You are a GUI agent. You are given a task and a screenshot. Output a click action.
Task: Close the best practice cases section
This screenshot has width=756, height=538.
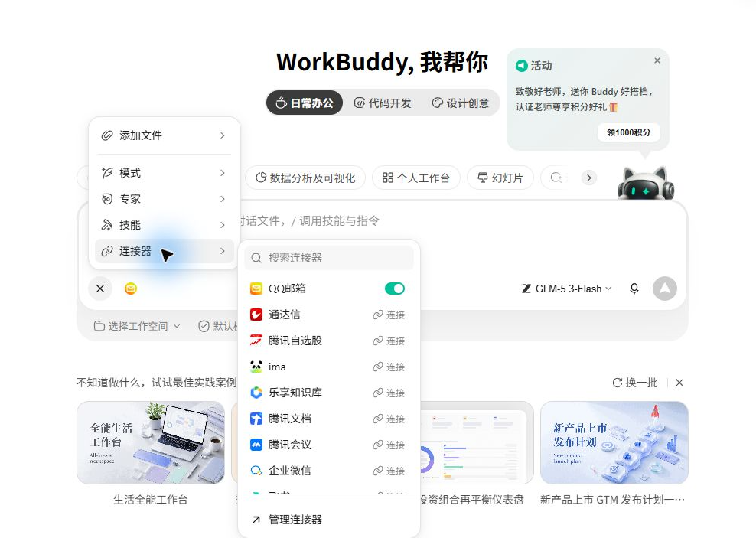pos(679,383)
